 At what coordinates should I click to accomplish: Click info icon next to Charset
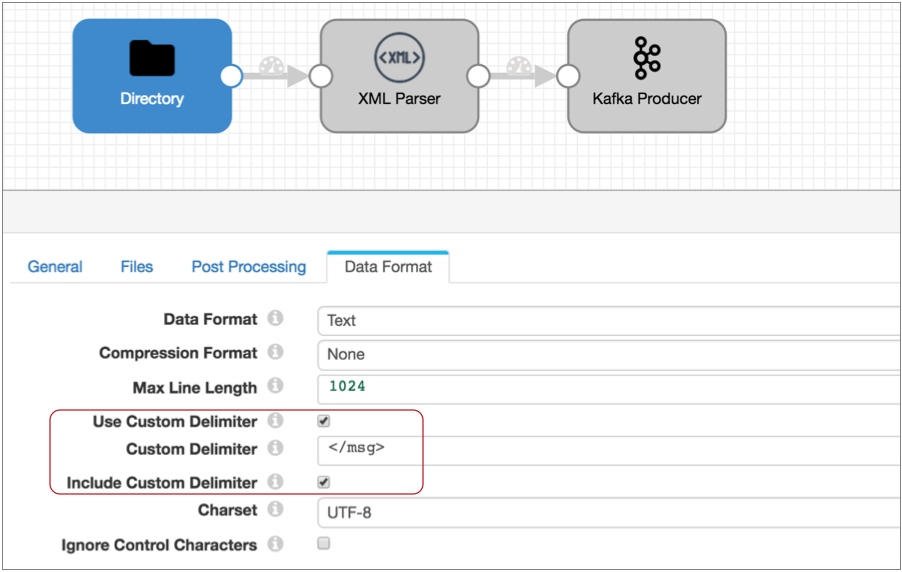(275, 510)
